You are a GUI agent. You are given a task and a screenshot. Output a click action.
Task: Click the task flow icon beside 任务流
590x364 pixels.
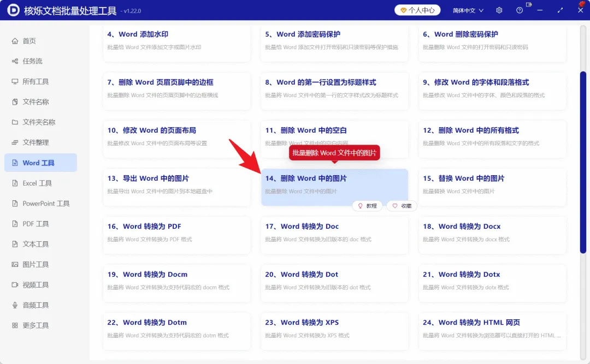(15, 61)
